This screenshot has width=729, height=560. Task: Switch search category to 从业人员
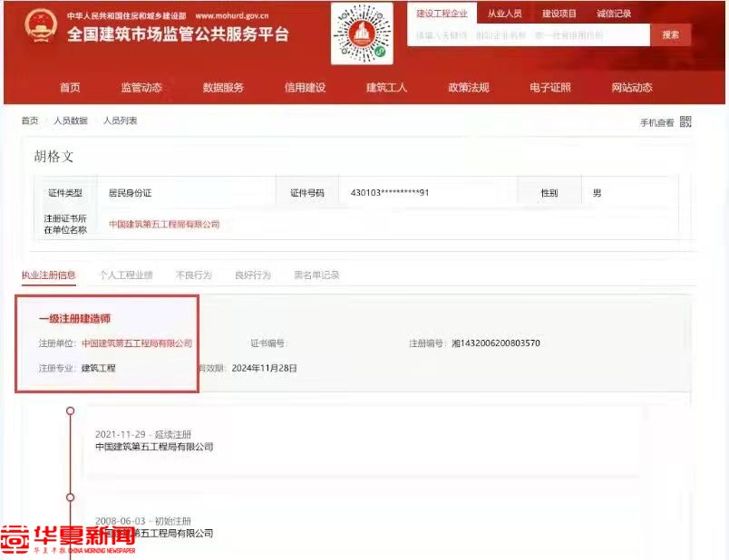pos(504,14)
